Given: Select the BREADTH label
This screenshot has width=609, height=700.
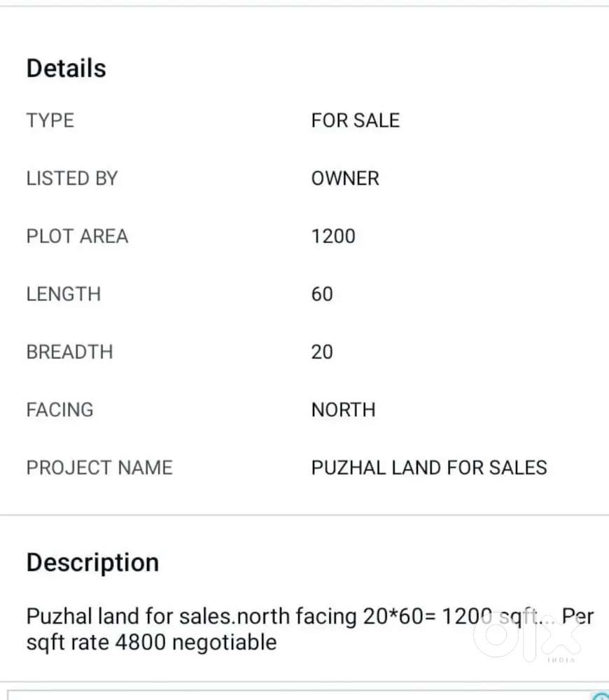Looking at the screenshot, I should [x=70, y=351].
